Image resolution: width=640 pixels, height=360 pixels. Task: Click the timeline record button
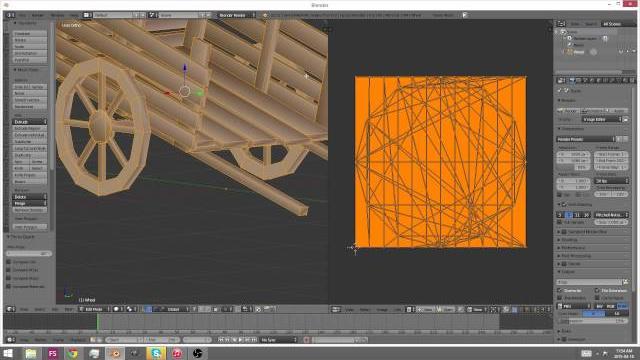click(x=307, y=340)
